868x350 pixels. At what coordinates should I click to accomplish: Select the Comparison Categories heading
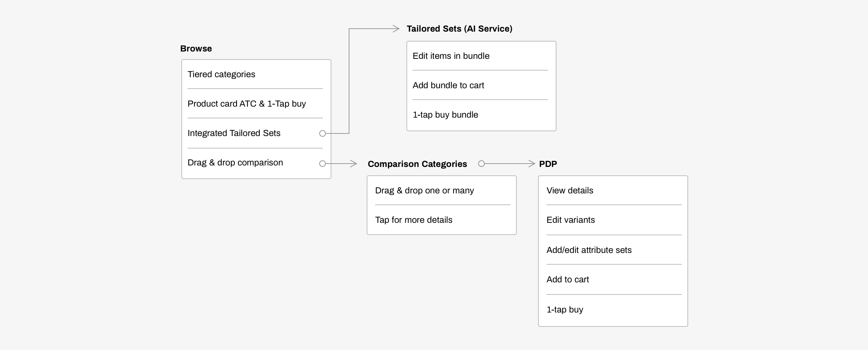417,164
